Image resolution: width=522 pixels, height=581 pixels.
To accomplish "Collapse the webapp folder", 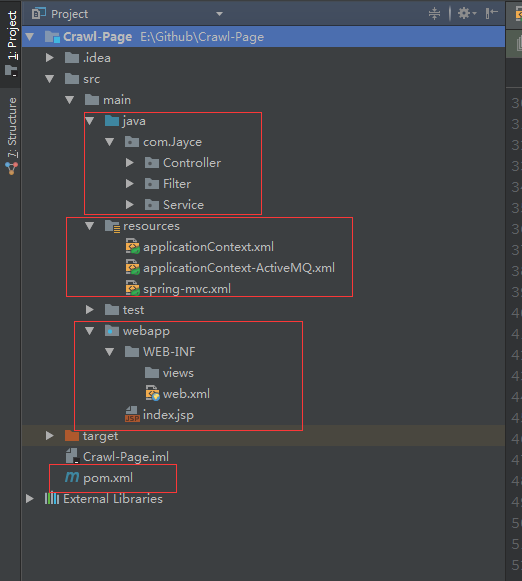I will click(x=89, y=331).
